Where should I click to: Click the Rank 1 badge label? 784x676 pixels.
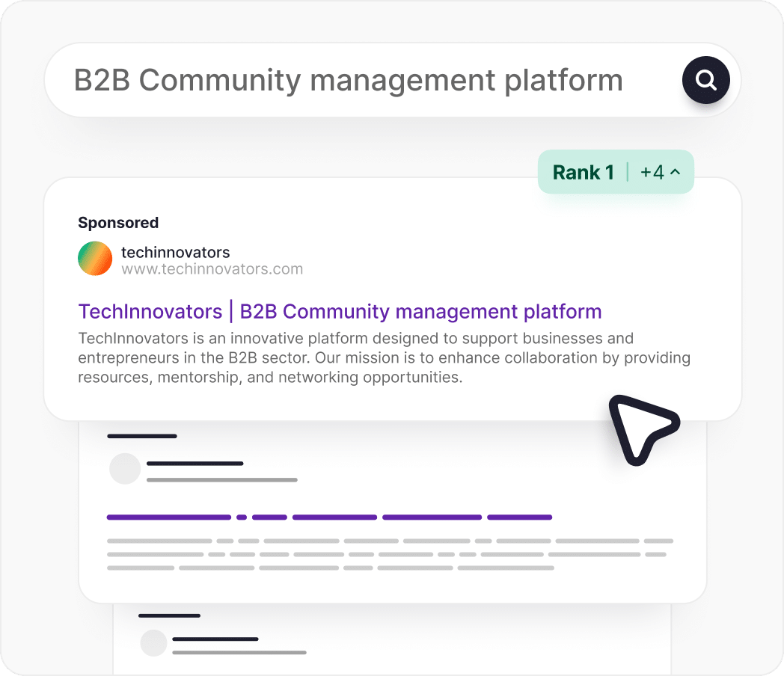[583, 172]
